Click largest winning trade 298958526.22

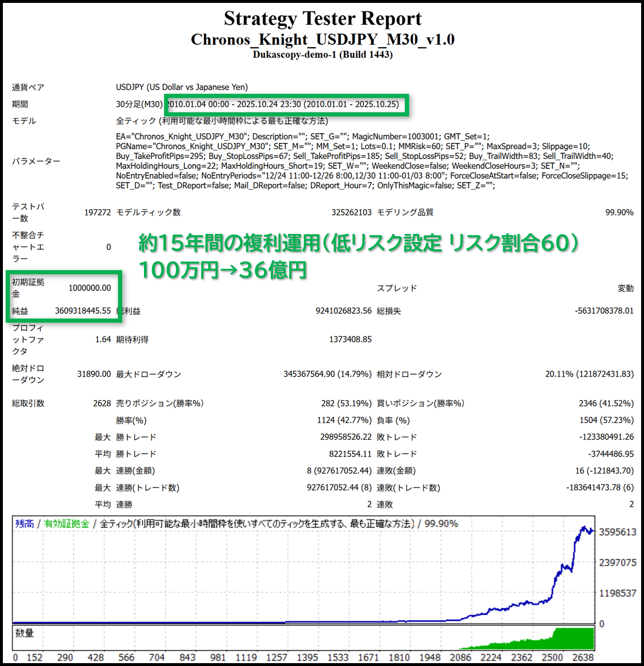pyautogui.click(x=346, y=437)
